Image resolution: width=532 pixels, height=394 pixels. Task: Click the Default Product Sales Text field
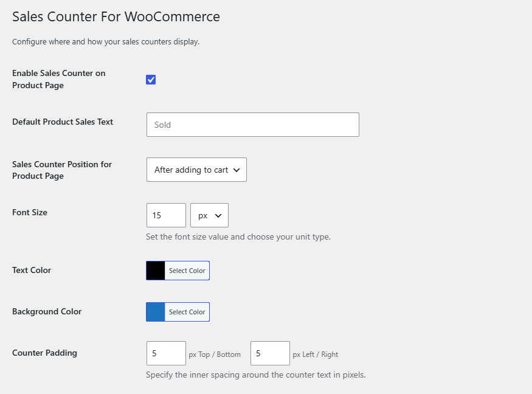253,125
